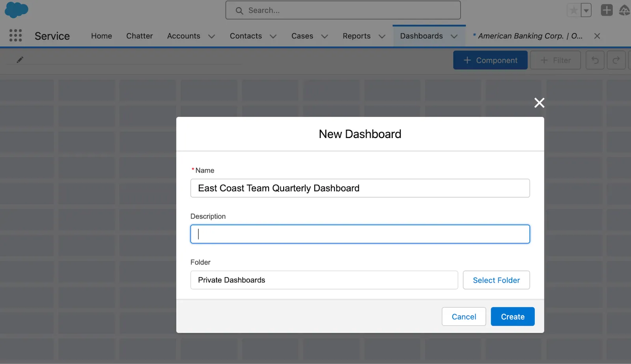Image resolution: width=631 pixels, height=364 pixels.
Task: Expand the Cases tab dropdown chevron
Action: 325,36
